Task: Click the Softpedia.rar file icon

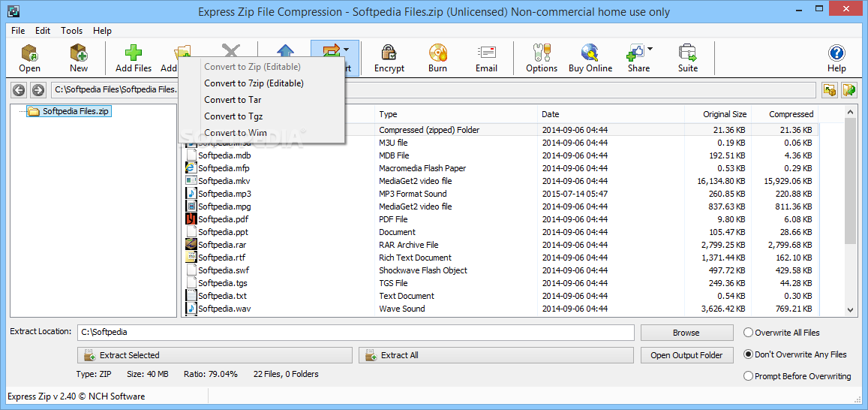Action: point(191,244)
